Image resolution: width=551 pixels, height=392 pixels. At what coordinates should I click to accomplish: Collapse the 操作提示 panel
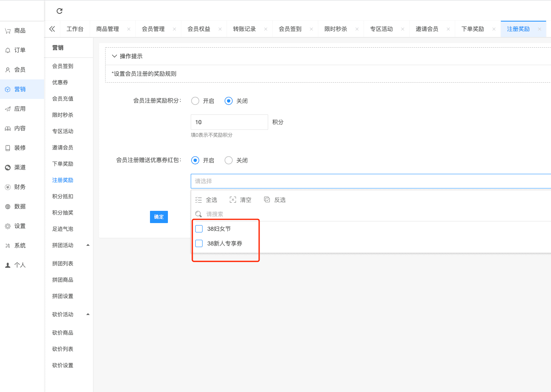click(x=115, y=56)
